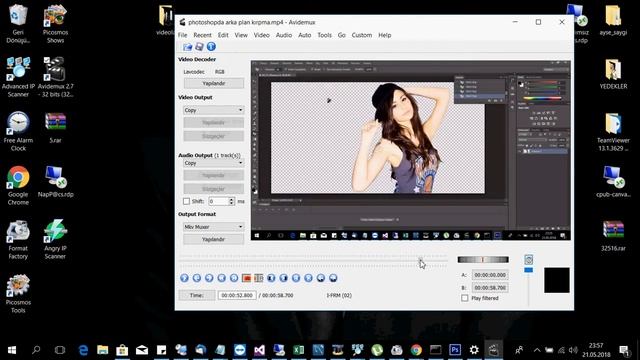The height and width of the screenshot is (360, 640).
Task: Select YEDEKLER folder on desktop
Action: click(613, 74)
